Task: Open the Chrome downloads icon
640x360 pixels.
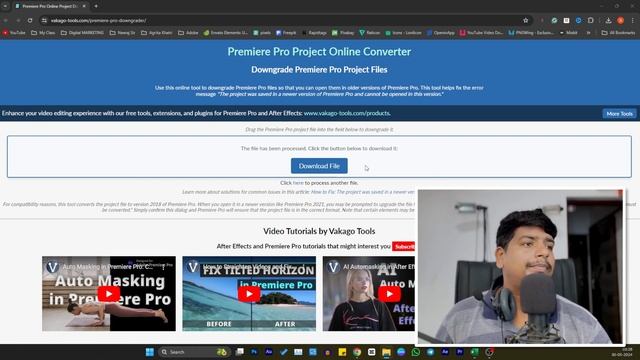Action: coord(608,20)
